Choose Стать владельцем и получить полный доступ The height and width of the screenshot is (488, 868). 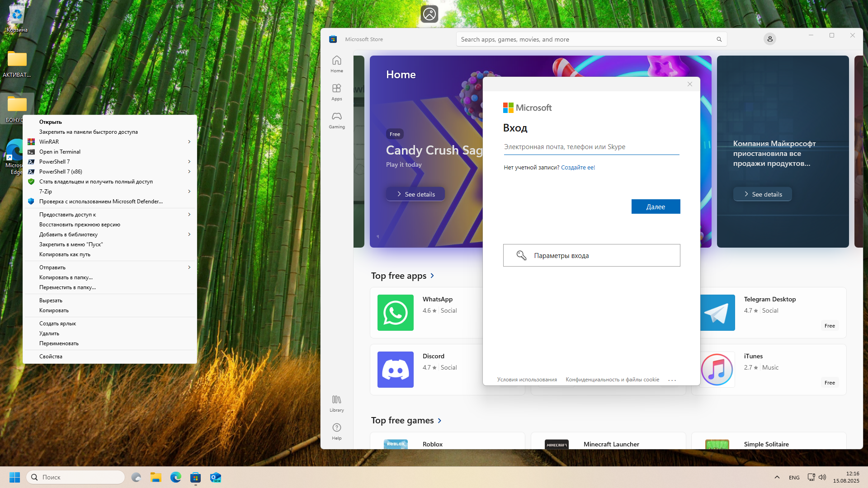pyautogui.click(x=109, y=182)
